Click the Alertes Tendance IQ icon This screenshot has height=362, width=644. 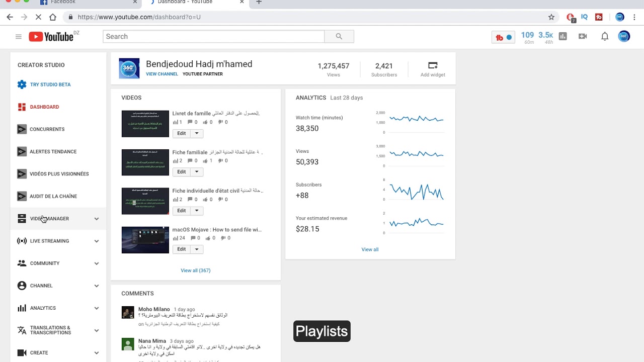click(22, 151)
